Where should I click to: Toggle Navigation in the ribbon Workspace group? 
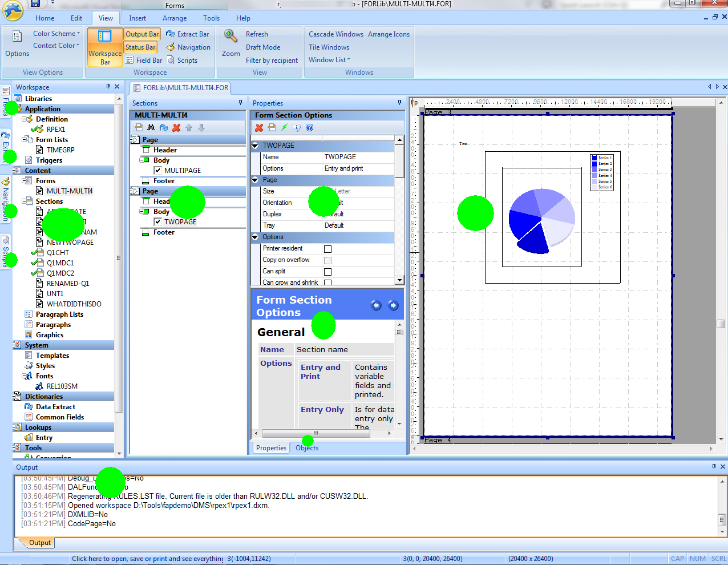[x=188, y=47]
